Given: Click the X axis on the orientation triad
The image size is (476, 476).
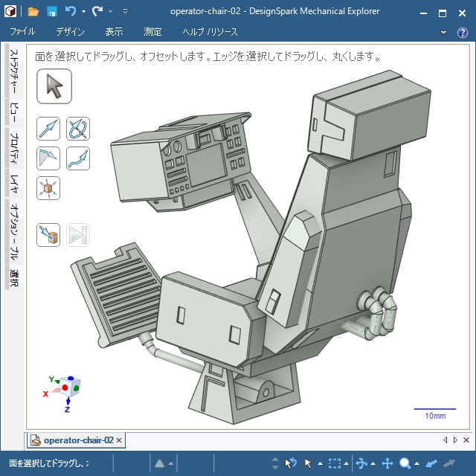Looking at the screenshot, I should point(45,394).
